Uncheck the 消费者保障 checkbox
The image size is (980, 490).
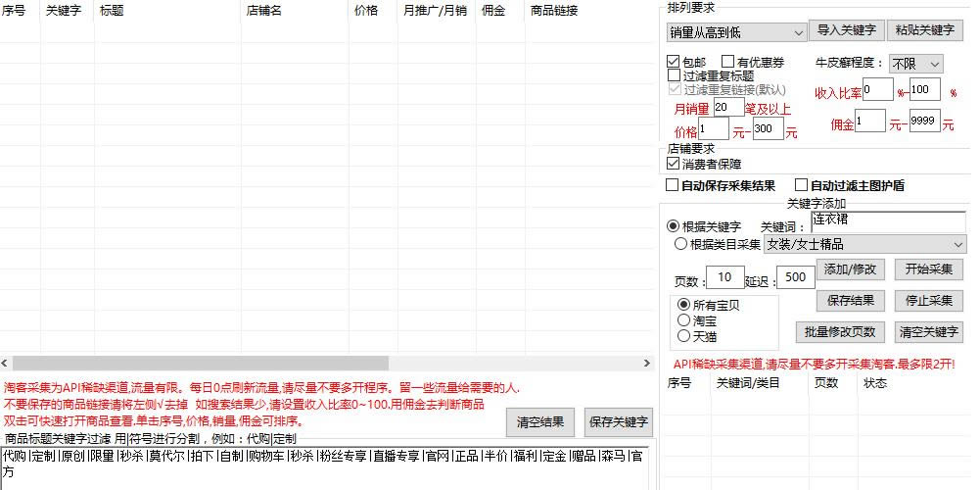coord(674,164)
